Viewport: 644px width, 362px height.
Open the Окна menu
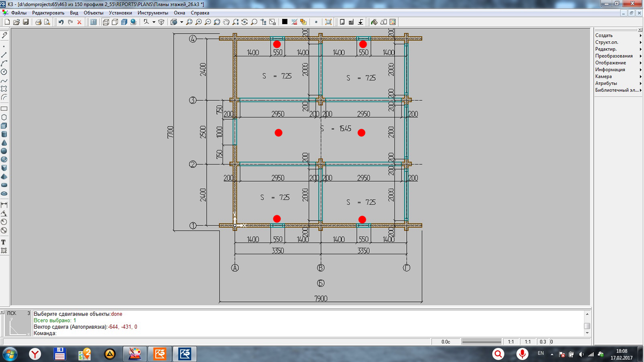[x=179, y=13]
